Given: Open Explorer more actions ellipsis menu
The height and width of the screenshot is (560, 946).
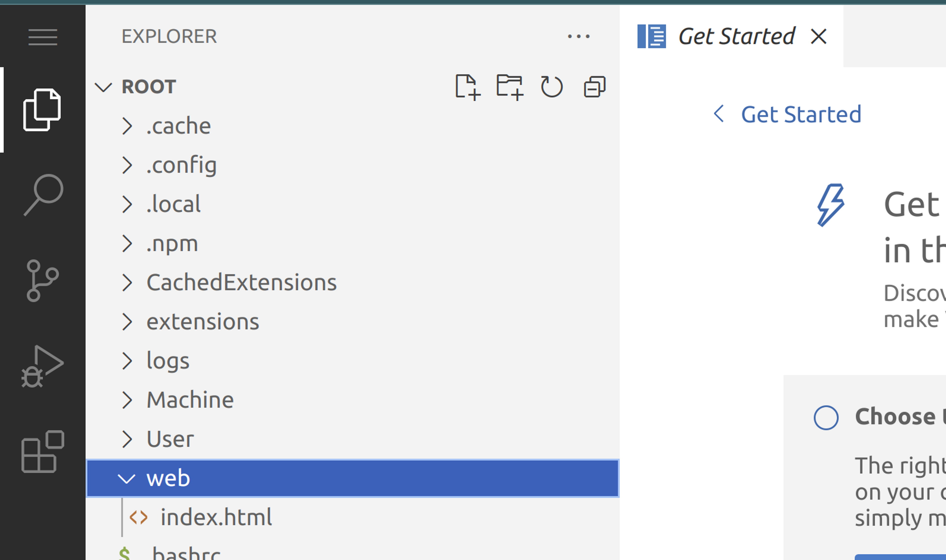Looking at the screenshot, I should click(x=578, y=37).
